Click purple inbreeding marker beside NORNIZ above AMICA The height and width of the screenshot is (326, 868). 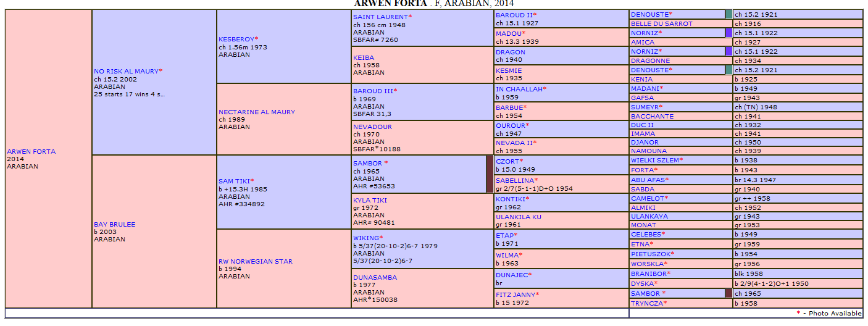(x=729, y=33)
